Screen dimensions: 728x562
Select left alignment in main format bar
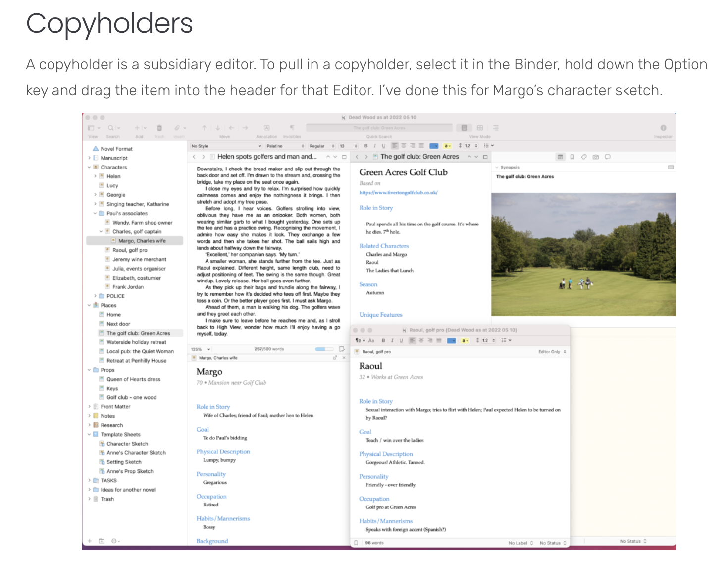pos(395,146)
